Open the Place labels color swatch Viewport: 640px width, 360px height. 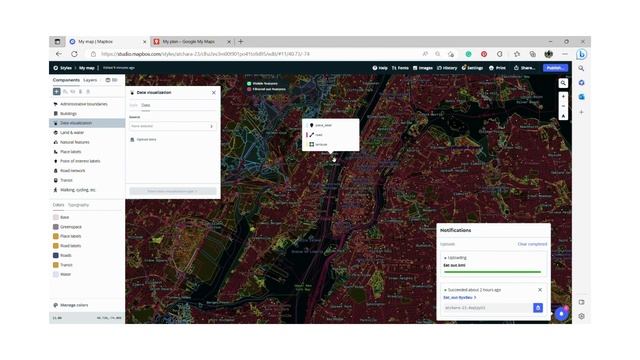[56, 236]
